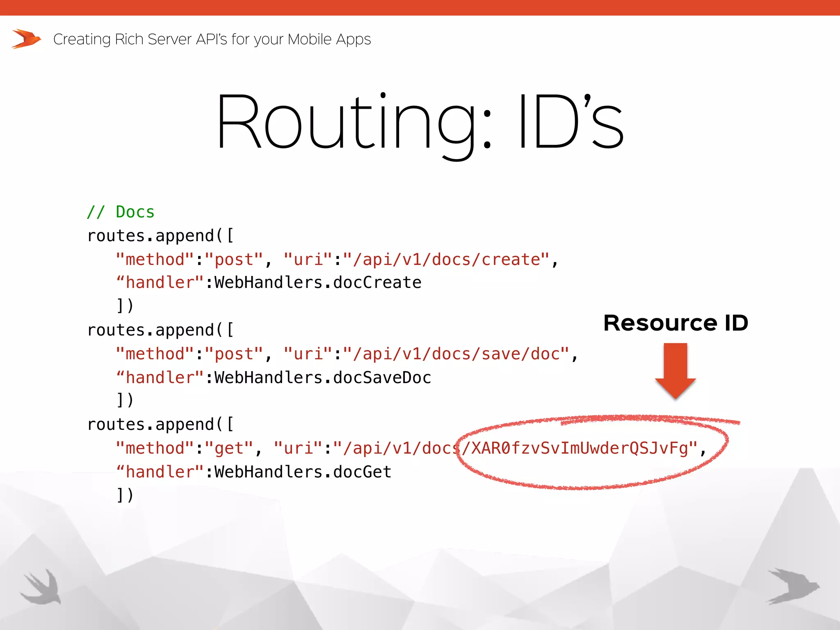Click the green comment '// Docs'
Viewport: 840px width, 630px height.
click(x=121, y=212)
